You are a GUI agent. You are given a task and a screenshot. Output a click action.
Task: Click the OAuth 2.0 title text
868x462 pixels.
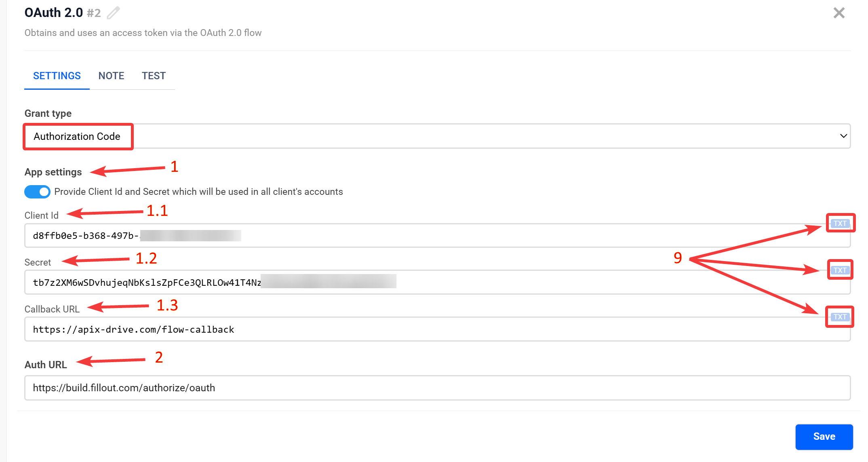click(x=53, y=13)
